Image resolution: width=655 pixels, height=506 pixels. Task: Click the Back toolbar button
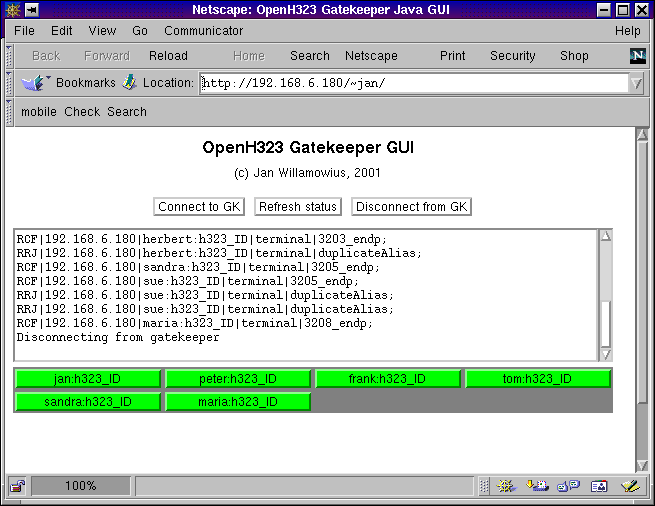point(46,56)
